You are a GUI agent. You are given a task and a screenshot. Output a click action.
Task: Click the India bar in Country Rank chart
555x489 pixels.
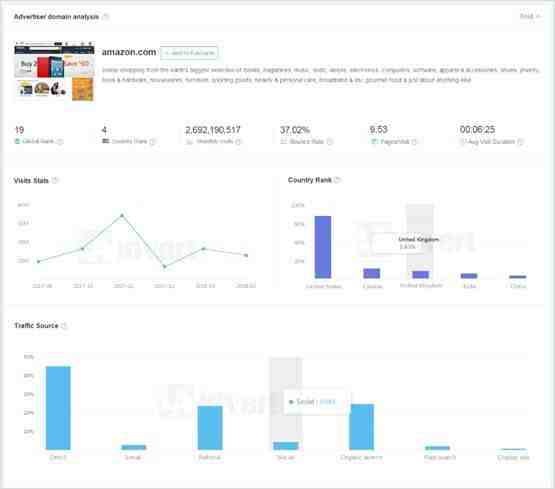[469, 276]
